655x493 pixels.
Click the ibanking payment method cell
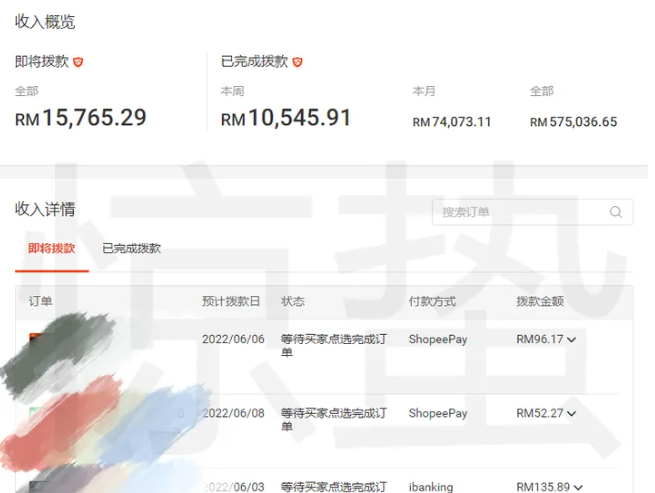click(430, 487)
